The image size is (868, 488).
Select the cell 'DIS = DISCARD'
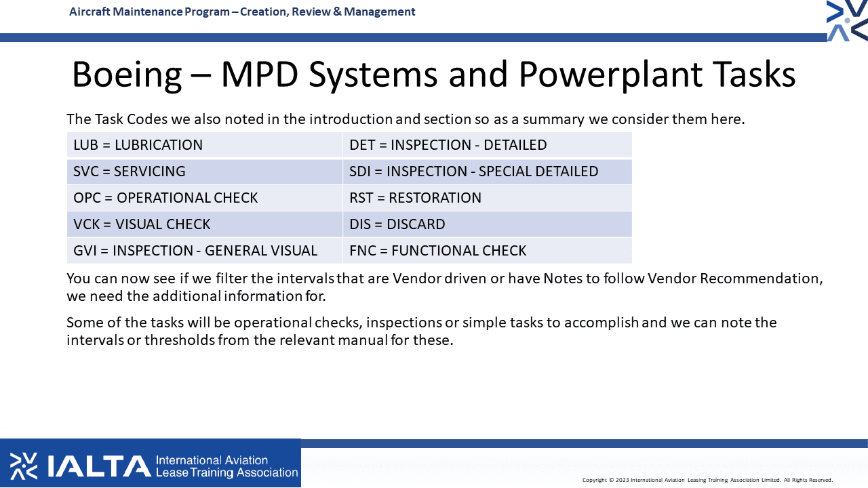point(488,224)
